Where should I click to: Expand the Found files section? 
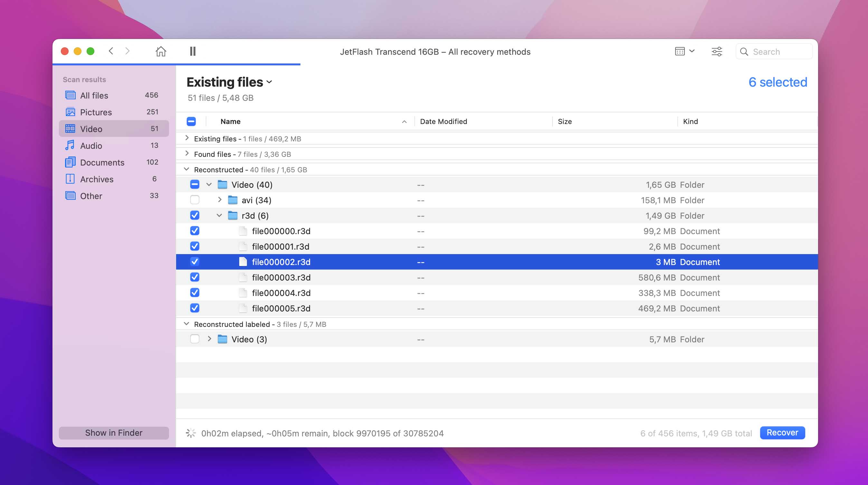(x=187, y=154)
